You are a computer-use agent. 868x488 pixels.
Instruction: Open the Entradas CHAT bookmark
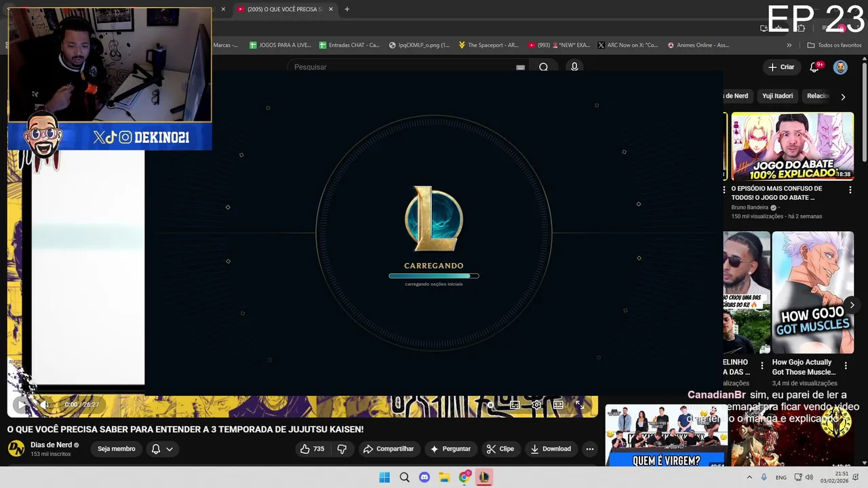pyautogui.click(x=349, y=45)
